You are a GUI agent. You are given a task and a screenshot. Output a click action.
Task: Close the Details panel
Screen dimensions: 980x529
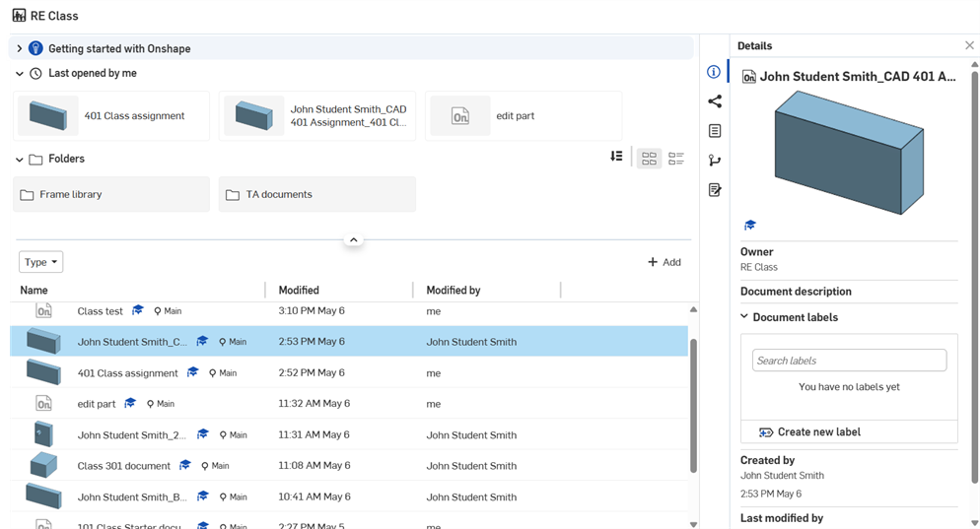click(969, 45)
